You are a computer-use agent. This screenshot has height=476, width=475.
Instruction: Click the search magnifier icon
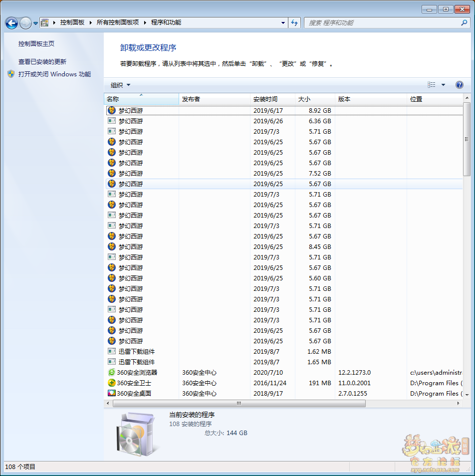pos(464,23)
